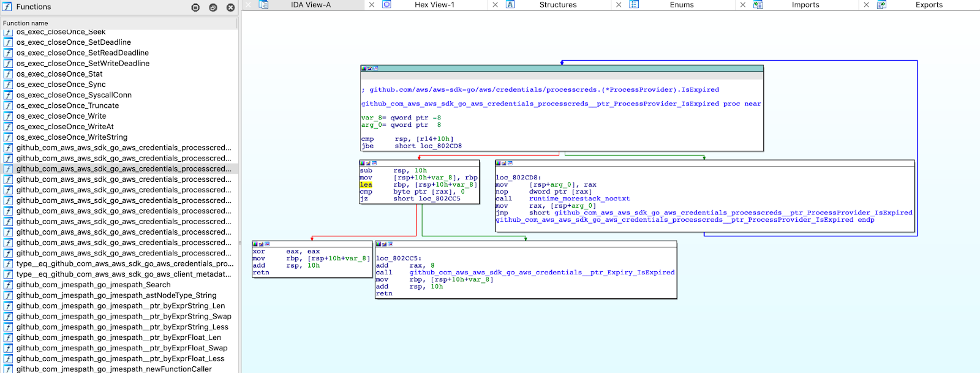Click the highlighted lea instruction
Screen dimensions: 980x373
coord(366,185)
